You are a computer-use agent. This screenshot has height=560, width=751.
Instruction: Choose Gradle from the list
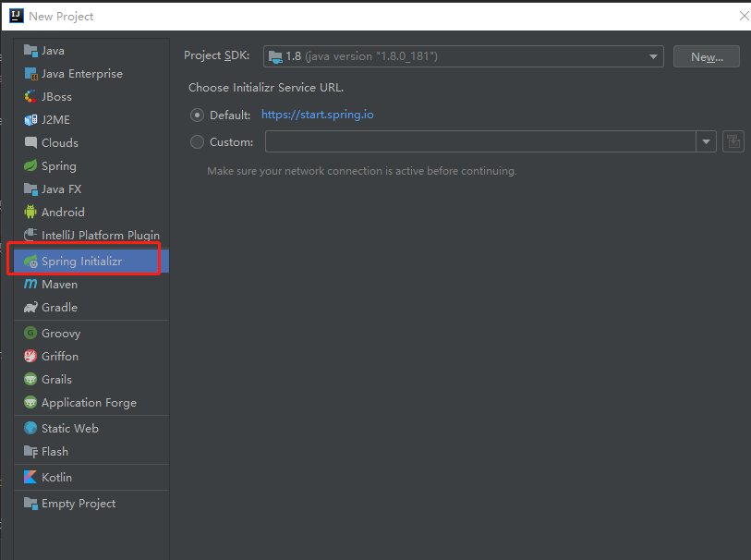pos(91,307)
